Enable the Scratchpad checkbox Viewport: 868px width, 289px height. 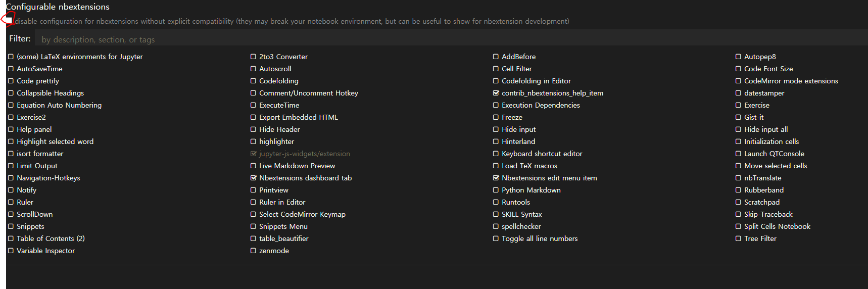738,202
